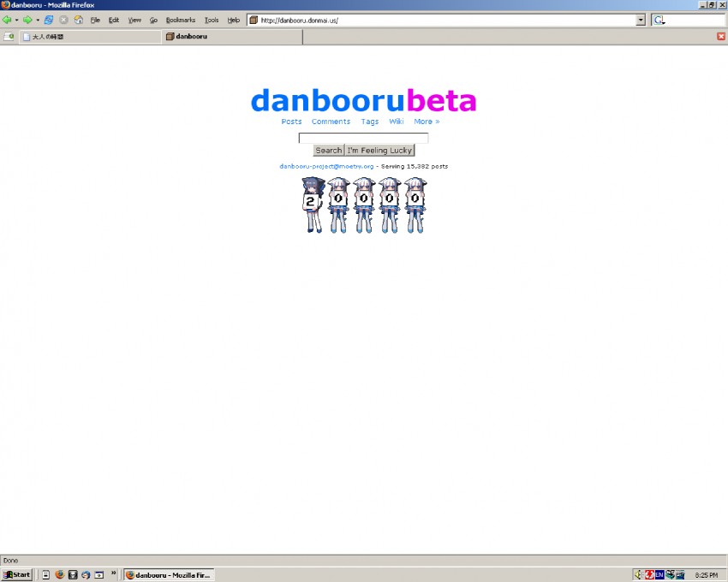728x582 pixels.
Task: Click the window-shaped quick launch icon
Action: (x=98, y=574)
